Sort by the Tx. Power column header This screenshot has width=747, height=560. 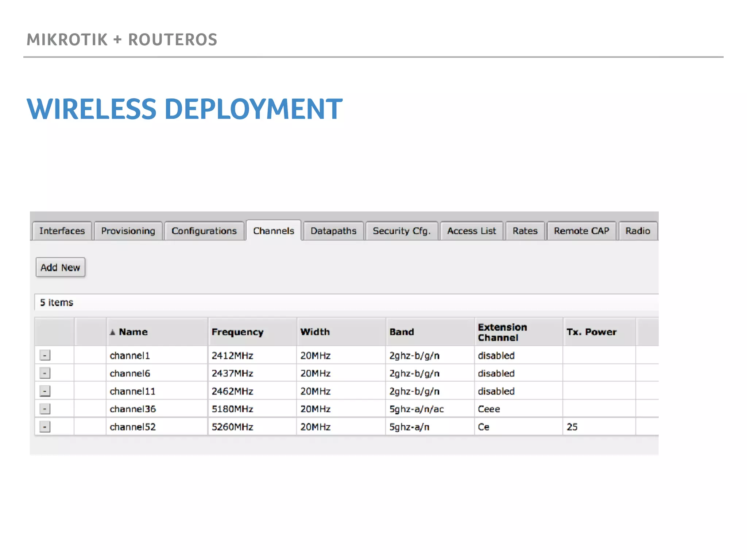pyautogui.click(x=599, y=332)
